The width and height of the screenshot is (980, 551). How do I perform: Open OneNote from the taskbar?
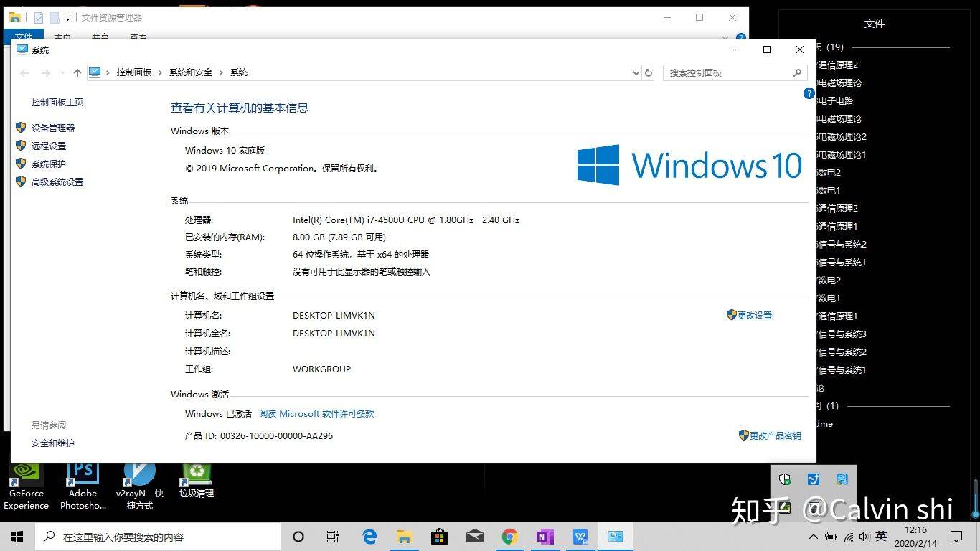[545, 537]
